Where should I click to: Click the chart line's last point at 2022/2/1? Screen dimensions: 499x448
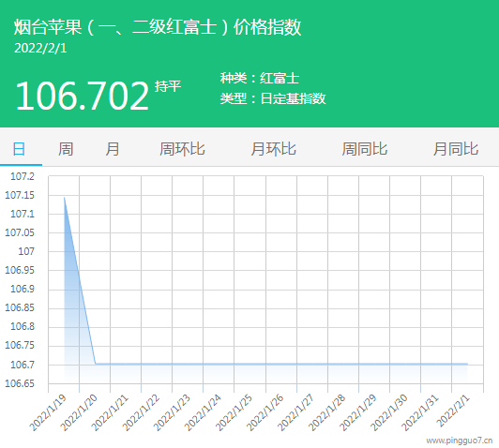pos(467,364)
